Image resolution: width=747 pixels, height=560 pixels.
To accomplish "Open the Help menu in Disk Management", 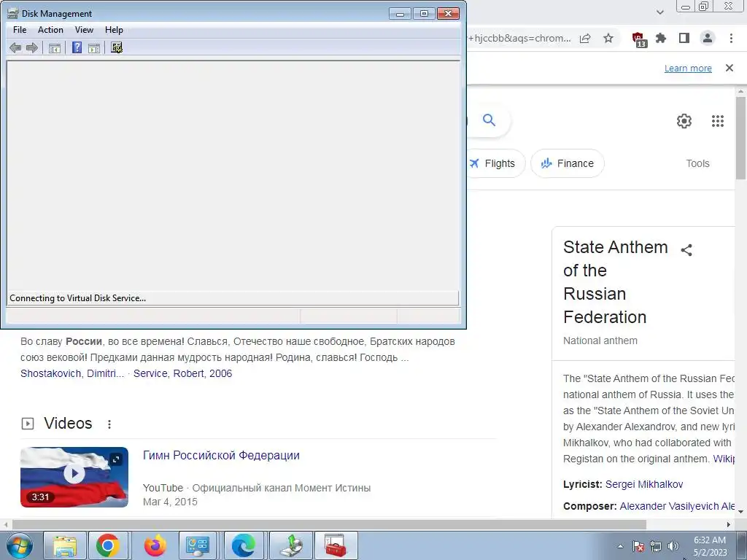I will click(x=114, y=29).
